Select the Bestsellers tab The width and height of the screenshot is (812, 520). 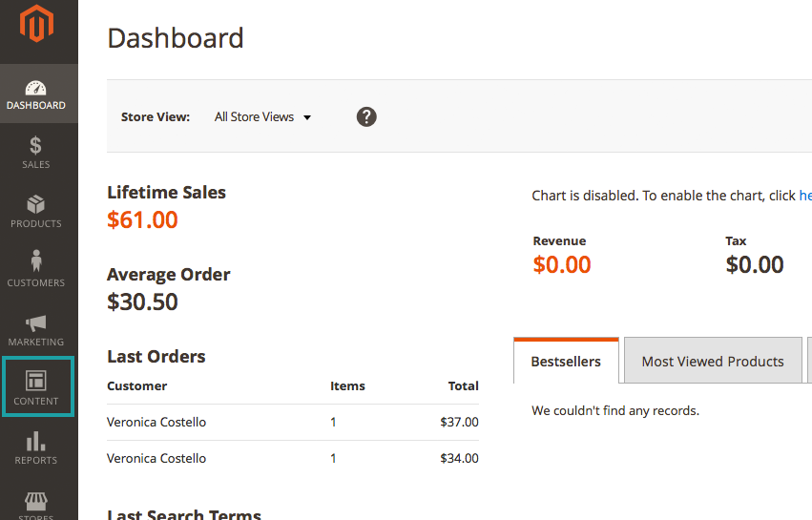[x=566, y=362]
